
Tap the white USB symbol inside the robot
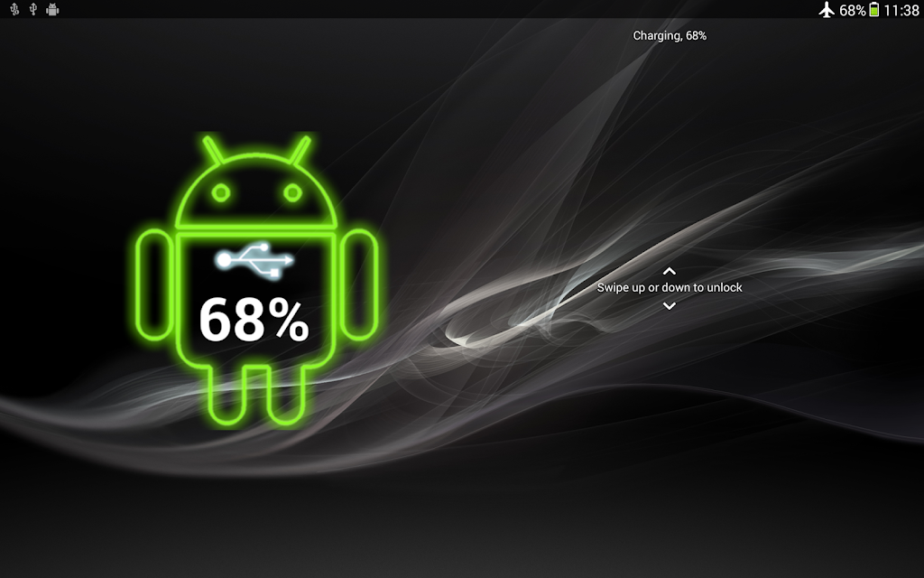254,259
